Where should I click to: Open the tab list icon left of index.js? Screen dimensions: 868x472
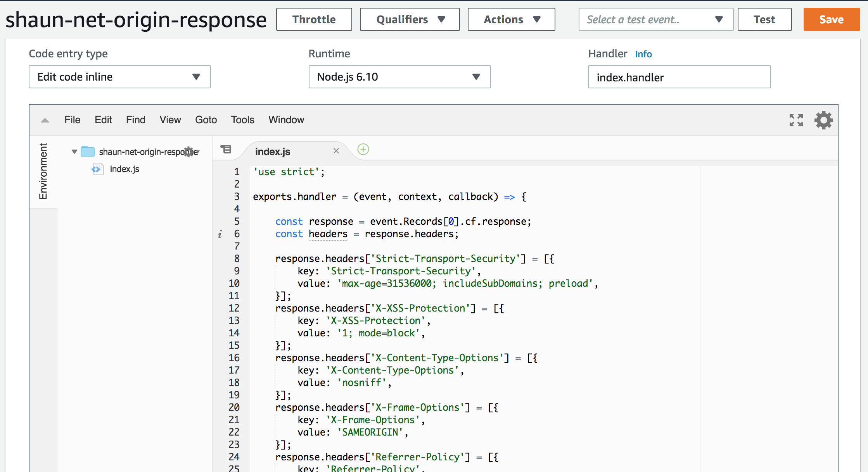coord(227,149)
